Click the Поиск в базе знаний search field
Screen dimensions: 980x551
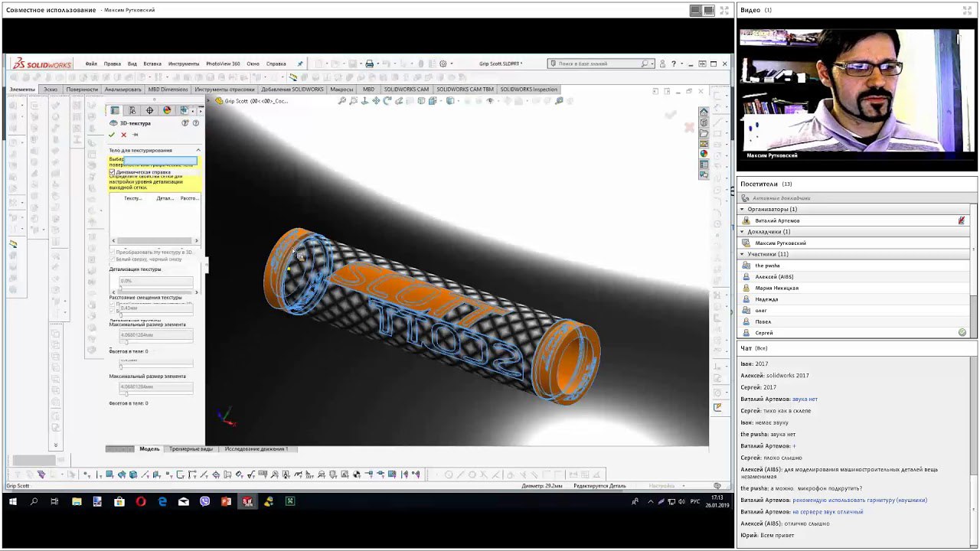point(601,64)
